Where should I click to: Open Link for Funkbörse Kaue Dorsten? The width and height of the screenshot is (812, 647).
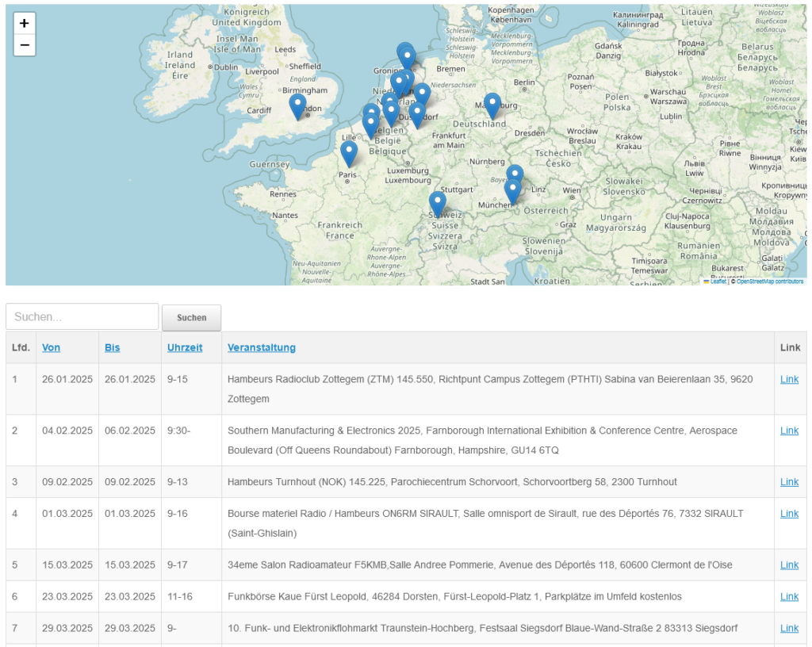point(789,596)
